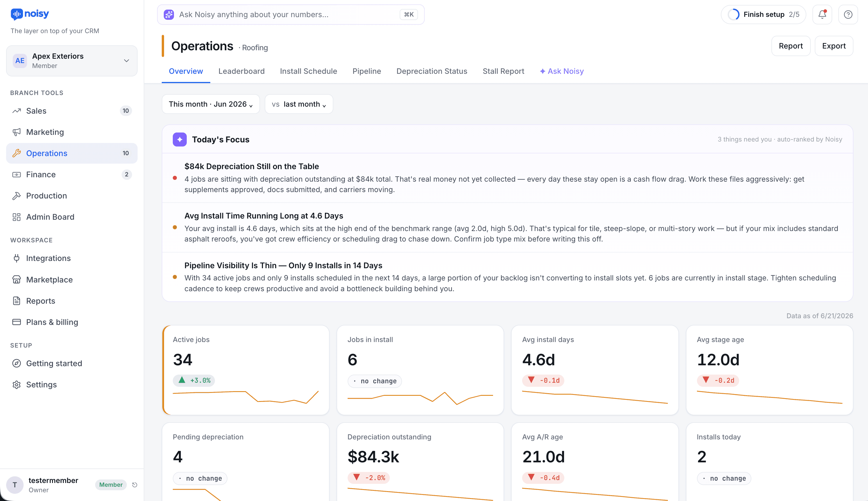The image size is (868, 501).
Task: Expand the Apex Exteriors workspace switcher
Action: pos(72,61)
